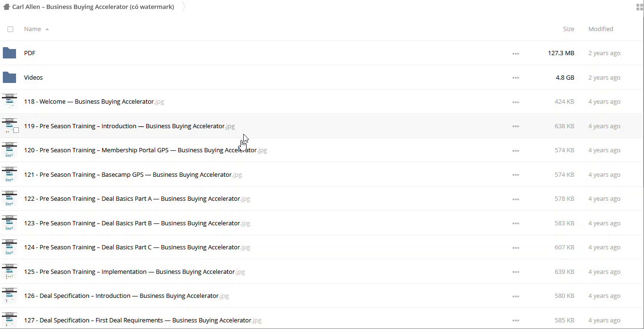Open 124 - Deal Basics Part C file
Image resolution: width=644 pixels, height=329 pixels.
(x=137, y=247)
